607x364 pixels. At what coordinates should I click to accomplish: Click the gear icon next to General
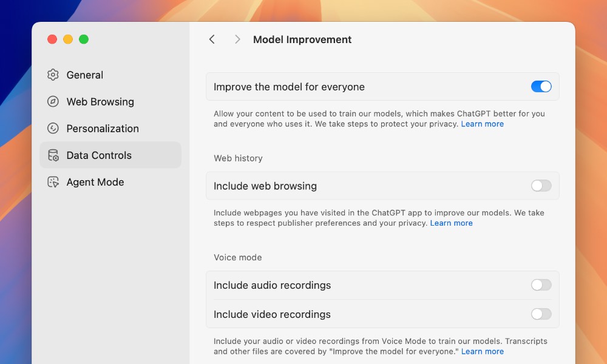tap(53, 75)
